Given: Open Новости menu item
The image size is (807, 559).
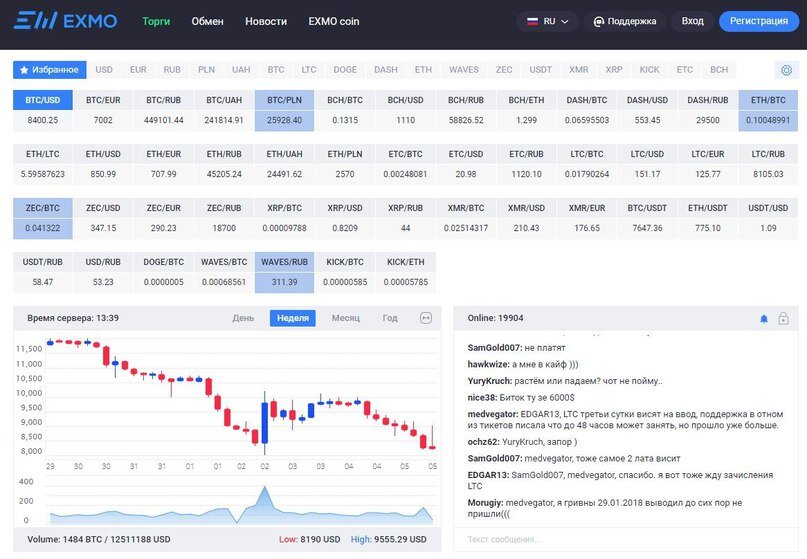Looking at the screenshot, I should pos(266,21).
